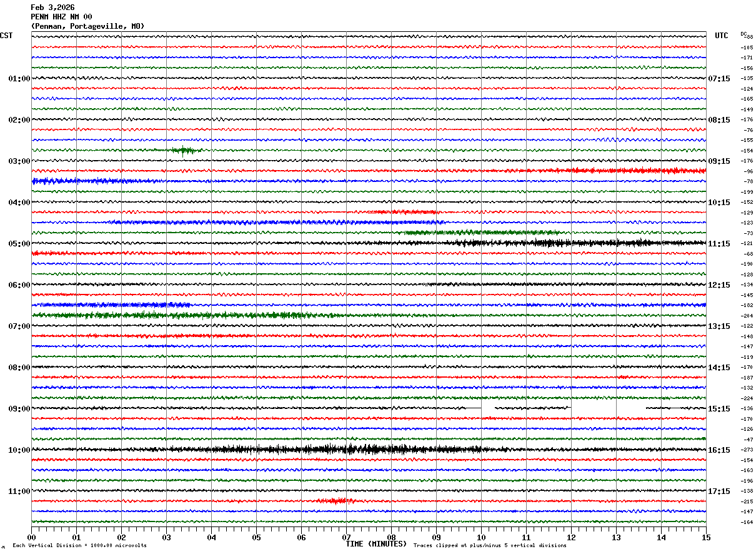Viewport: 756px width, 554px height.
Task: Click the DC offset value -73
Action: click(x=748, y=233)
